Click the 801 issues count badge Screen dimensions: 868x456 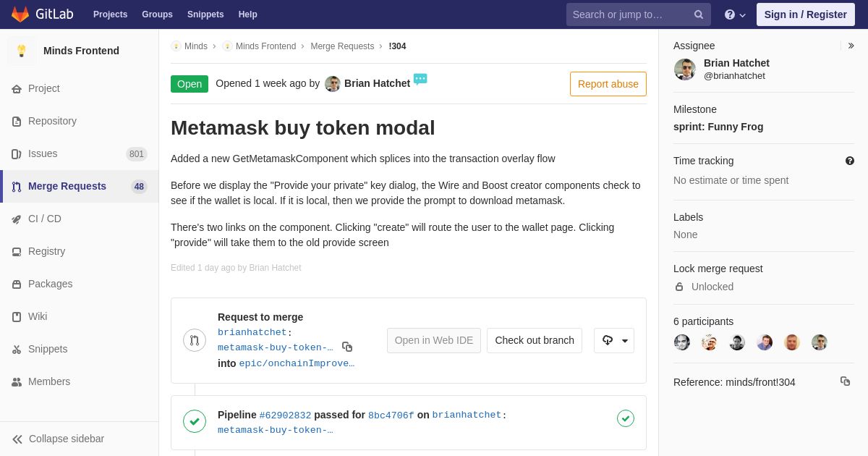[x=137, y=153]
